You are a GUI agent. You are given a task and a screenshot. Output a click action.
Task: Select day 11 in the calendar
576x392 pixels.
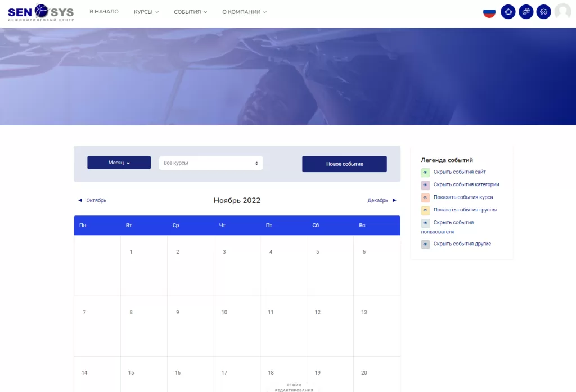click(271, 312)
